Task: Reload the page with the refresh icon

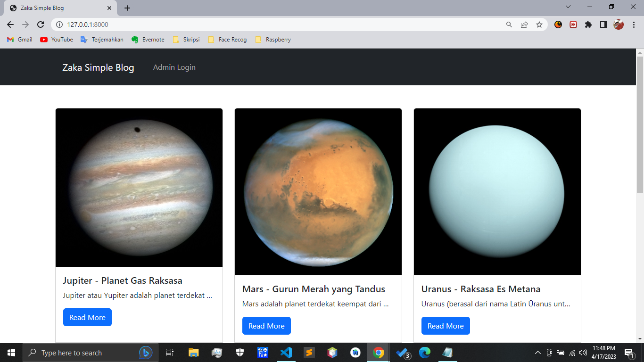Action: coord(41,25)
